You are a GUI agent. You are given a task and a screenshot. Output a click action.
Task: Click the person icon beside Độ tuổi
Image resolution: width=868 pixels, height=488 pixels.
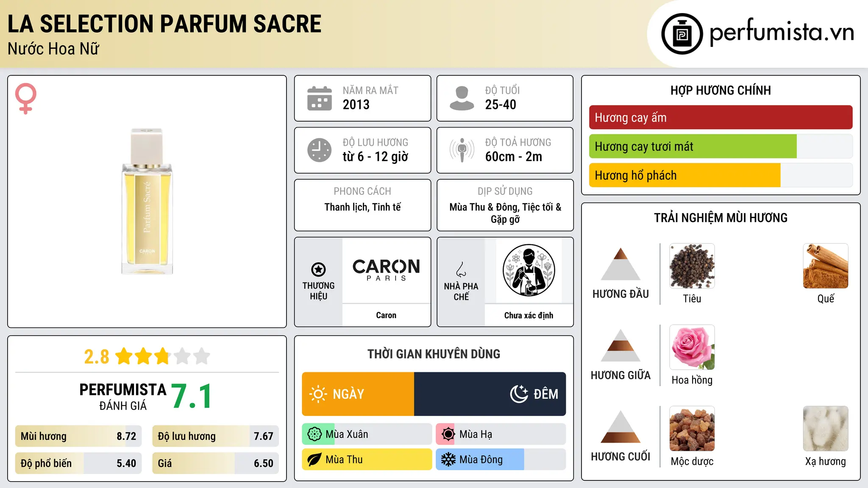pyautogui.click(x=462, y=98)
